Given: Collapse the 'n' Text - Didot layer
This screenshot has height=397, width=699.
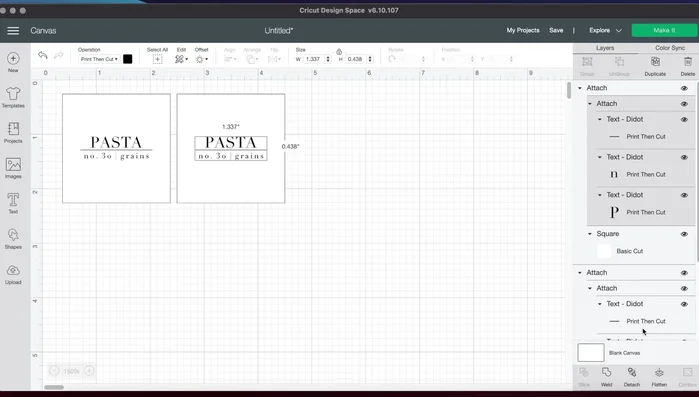Looking at the screenshot, I should (600, 157).
